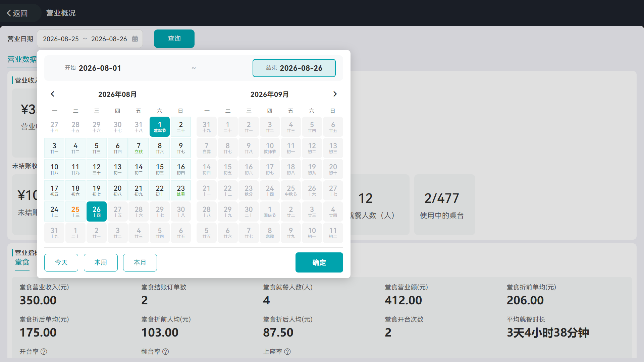Select August 26 selected end date
The width and height of the screenshot is (644, 362).
[x=97, y=212]
